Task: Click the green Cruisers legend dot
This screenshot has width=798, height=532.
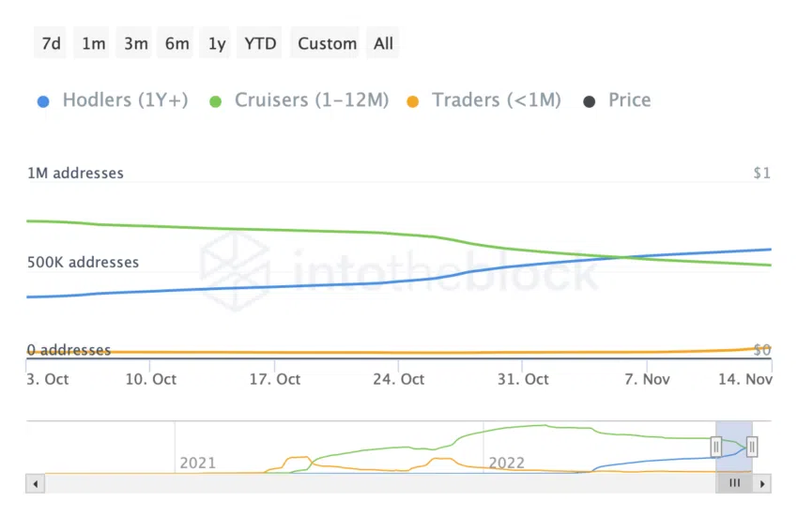Action: 216,101
